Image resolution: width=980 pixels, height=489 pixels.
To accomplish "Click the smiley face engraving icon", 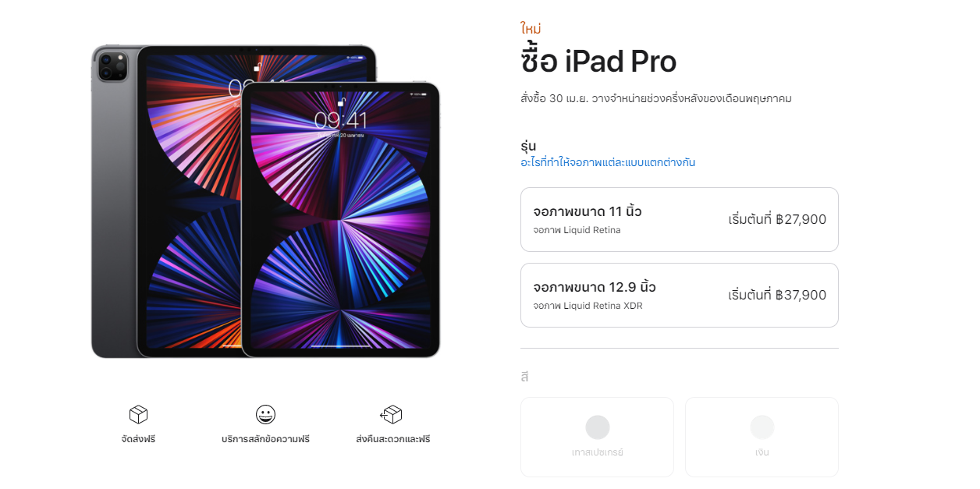I will (x=265, y=415).
